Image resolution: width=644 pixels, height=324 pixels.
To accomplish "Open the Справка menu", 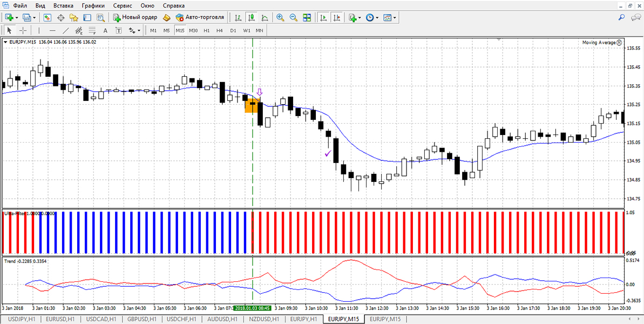I will click(174, 6).
